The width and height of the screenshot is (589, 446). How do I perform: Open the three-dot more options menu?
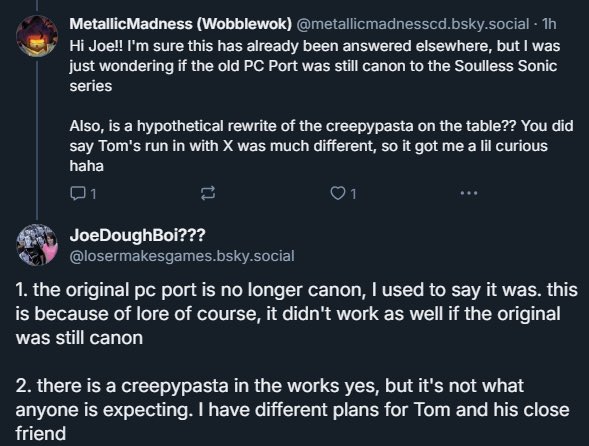(x=469, y=193)
